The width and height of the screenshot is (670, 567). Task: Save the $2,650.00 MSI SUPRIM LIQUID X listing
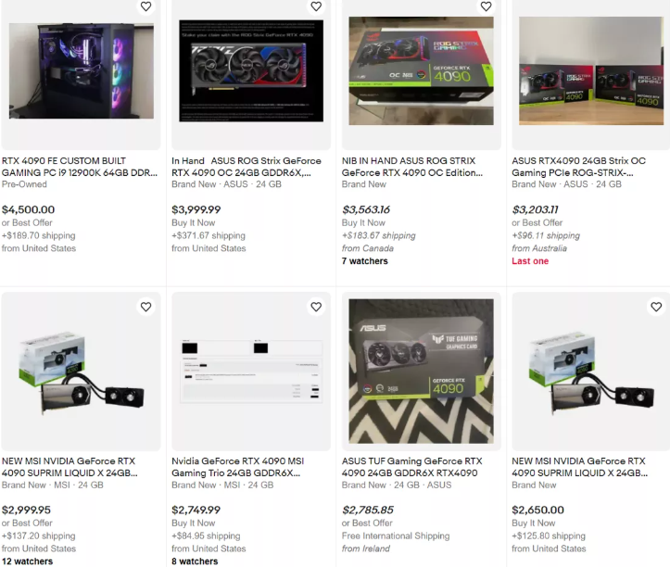pos(656,307)
